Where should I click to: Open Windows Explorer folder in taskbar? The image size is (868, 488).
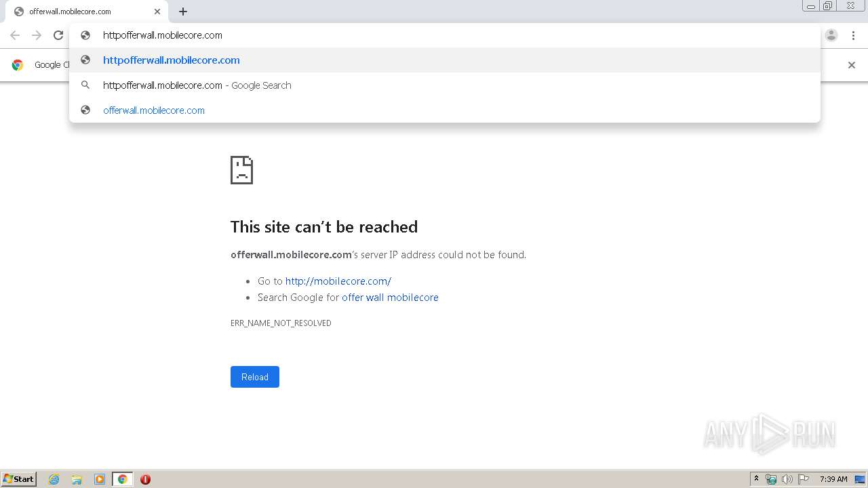[x=77, y=479]
